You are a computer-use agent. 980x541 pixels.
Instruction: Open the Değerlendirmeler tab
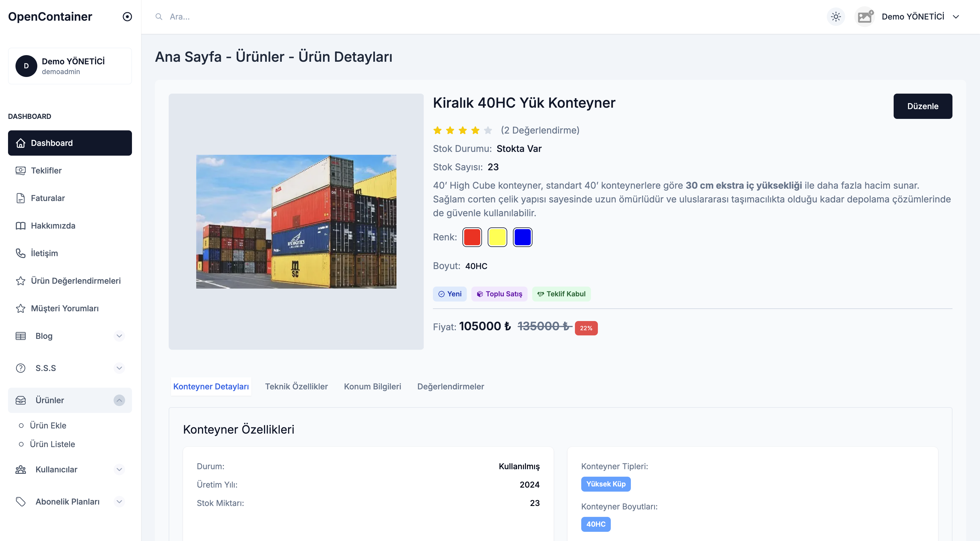tap(451, 387)
